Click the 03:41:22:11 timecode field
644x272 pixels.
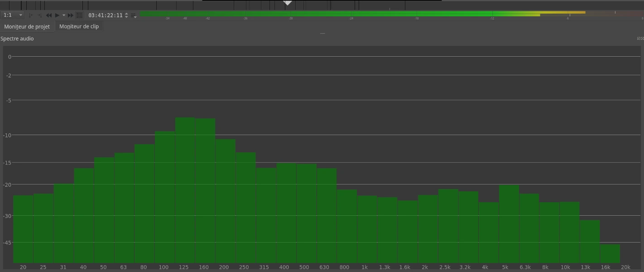click(105, 15)
